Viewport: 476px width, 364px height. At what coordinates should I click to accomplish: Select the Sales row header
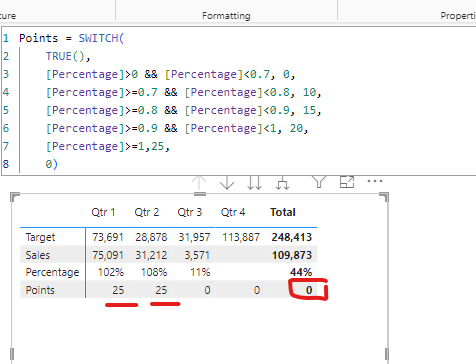38,255
